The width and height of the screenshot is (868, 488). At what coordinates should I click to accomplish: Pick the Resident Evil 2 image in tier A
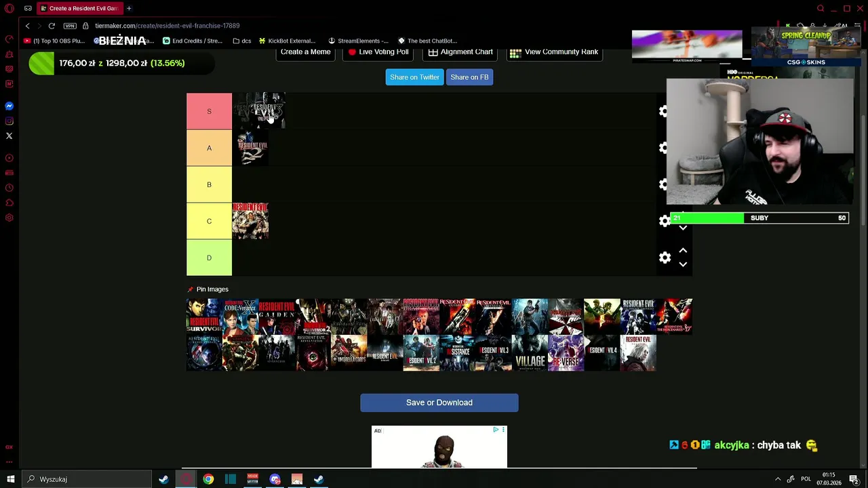(250, 148)
